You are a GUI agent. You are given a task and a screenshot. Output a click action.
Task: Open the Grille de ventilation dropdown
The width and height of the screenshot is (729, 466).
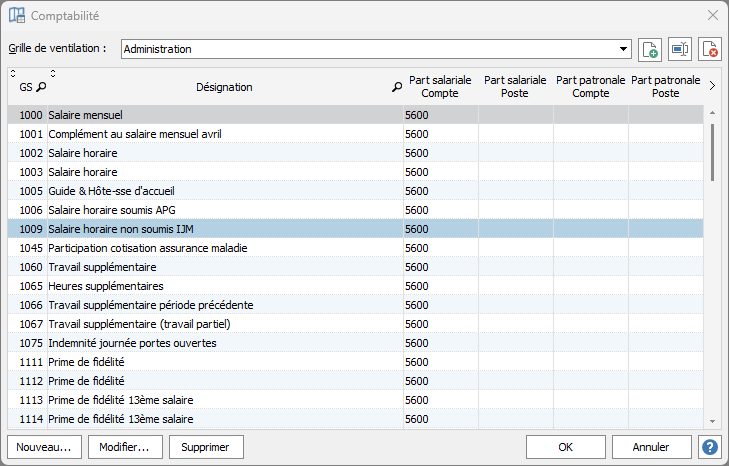click(624, 49)
